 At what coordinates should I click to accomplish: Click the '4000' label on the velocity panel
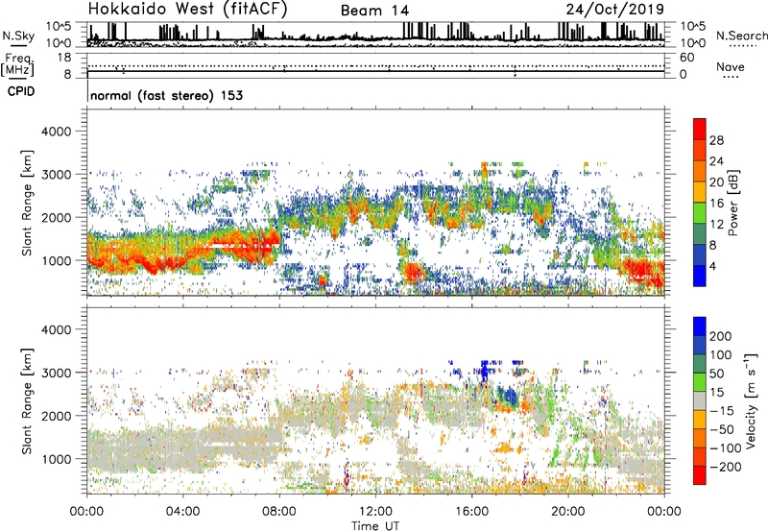point(56,329)
